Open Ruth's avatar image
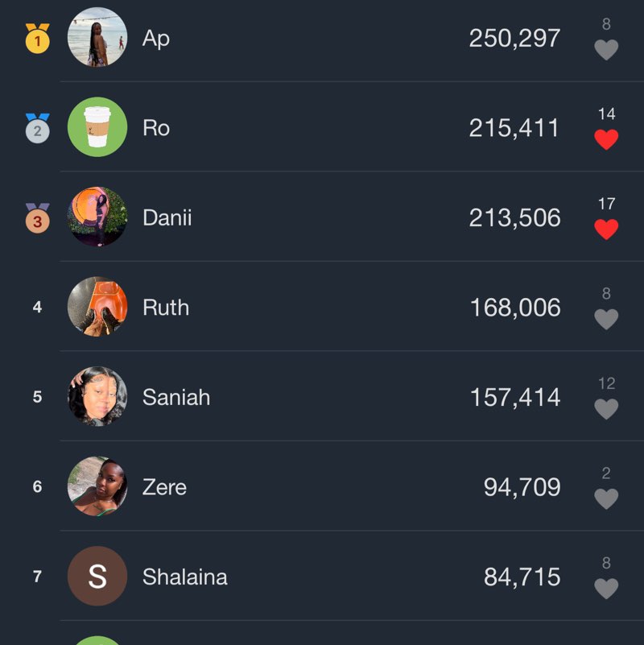The width and height of the screenshot is (644, 645). (97, 307)
